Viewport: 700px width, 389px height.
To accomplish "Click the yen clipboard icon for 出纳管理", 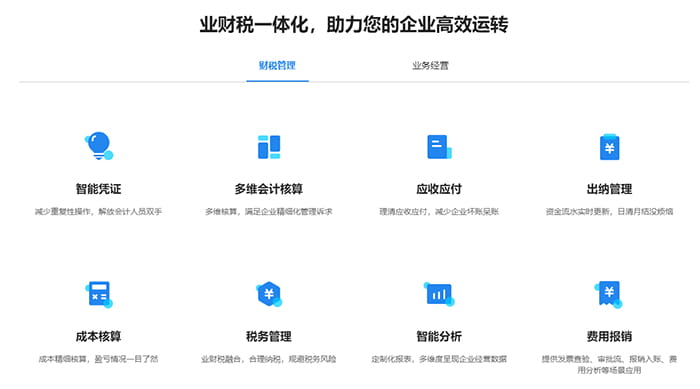I will pyautogui.click(x=609, y=146).
